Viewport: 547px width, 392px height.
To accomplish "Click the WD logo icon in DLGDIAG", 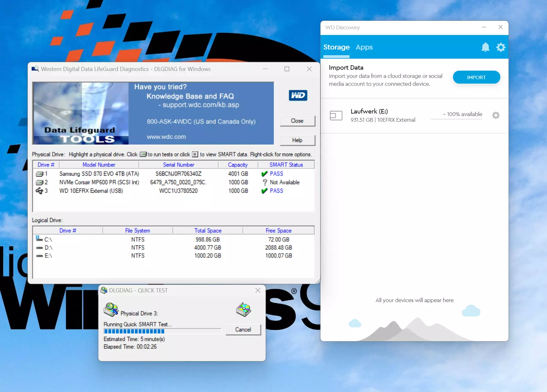I will (298, 95).
